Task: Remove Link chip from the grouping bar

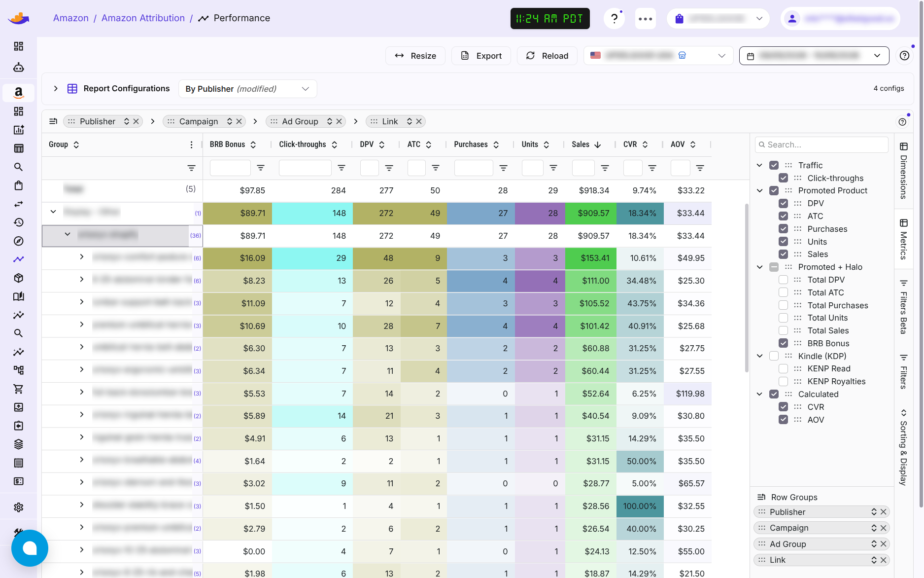Action: tap(419, 121)
